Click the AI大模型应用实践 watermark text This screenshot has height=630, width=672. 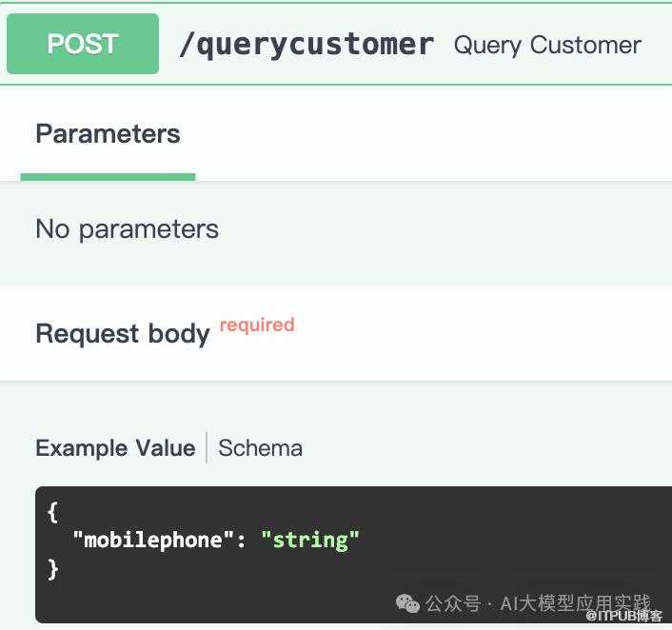point(575,603)
